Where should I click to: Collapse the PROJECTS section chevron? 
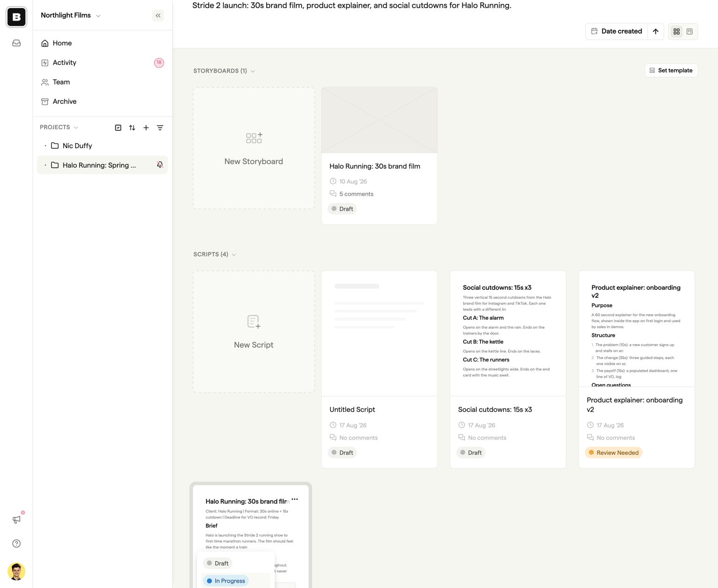coord(76,128)
